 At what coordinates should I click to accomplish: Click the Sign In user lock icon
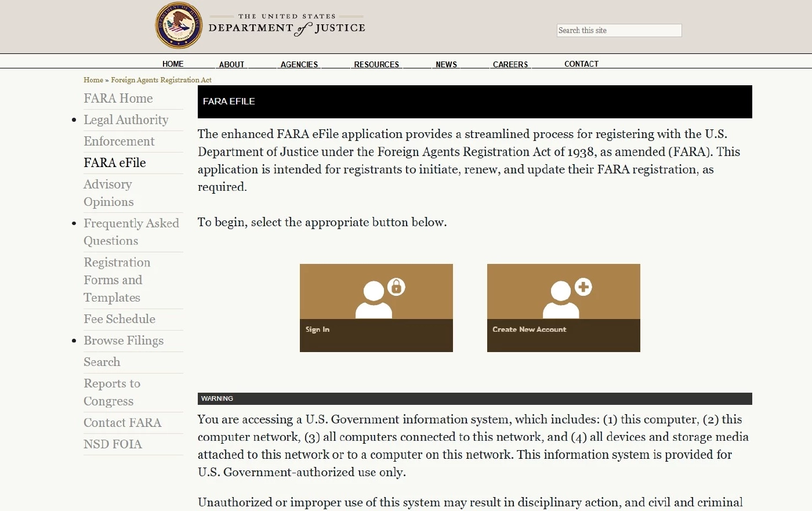379,298
